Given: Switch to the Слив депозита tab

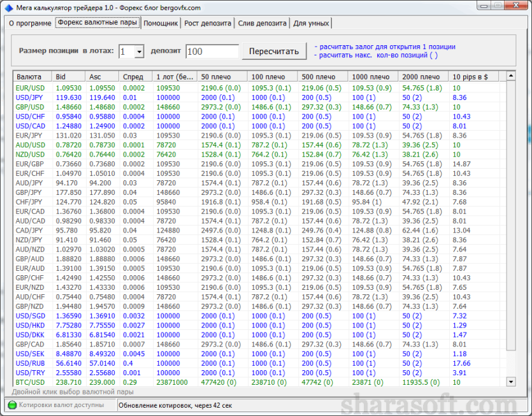Looking at the screenshot, I should pos(262,24).
